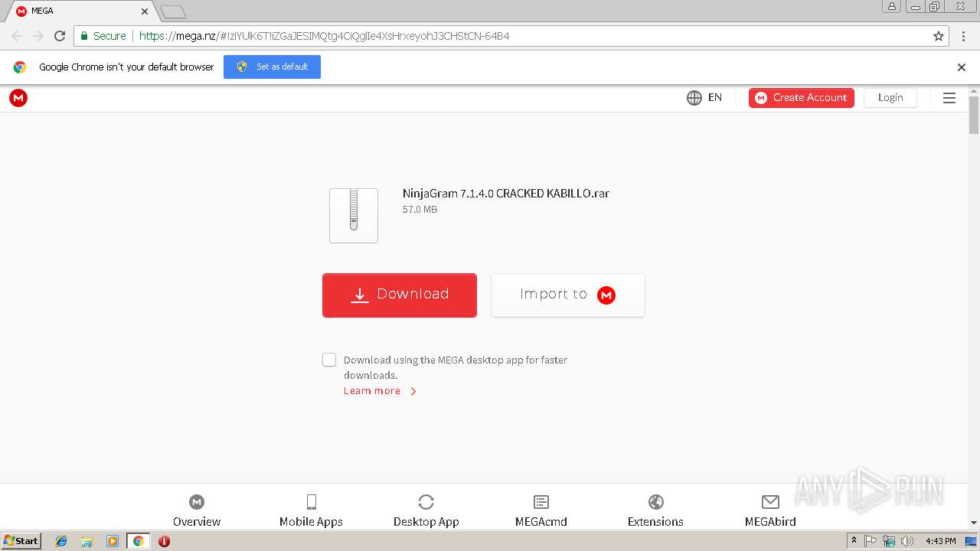Show hidden system tray icons
The width and height of the screenshot is (980, 551).
(854, 541)
